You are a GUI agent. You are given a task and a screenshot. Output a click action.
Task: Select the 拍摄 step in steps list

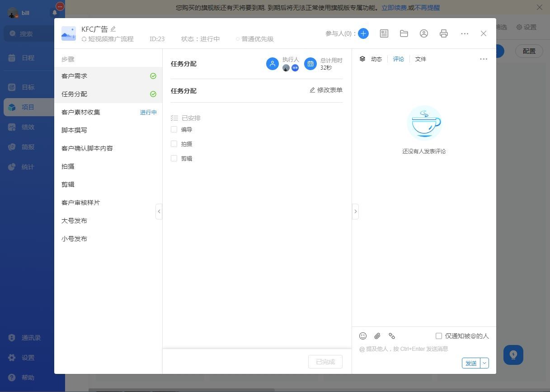pyautogui.click(x=108, y=166)
